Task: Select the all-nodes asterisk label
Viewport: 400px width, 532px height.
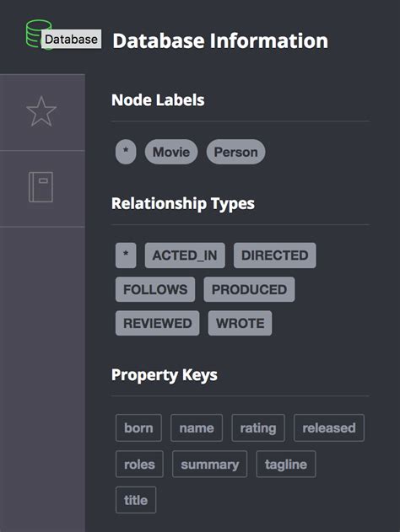Action: pyautogui.click(x=126, y=152)
